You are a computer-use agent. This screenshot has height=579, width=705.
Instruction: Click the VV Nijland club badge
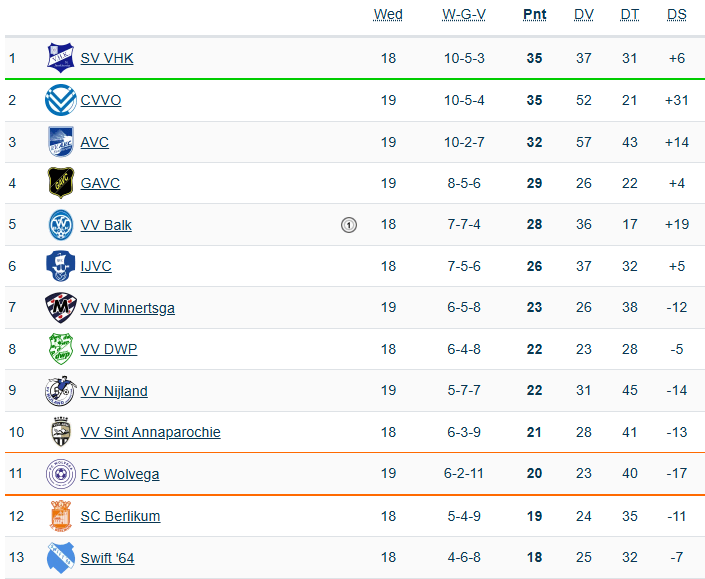(x=61, y=391)
